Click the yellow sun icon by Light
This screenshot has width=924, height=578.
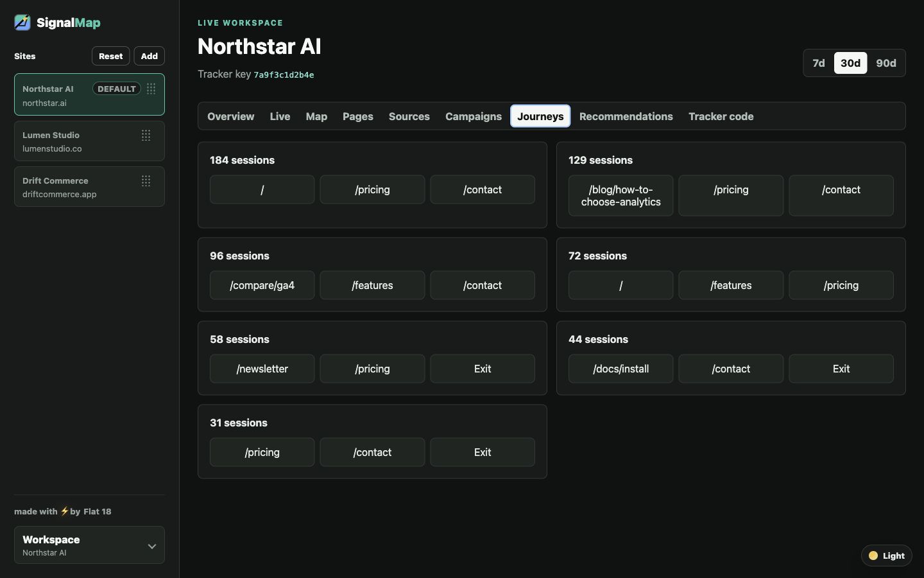click(873, 556)
